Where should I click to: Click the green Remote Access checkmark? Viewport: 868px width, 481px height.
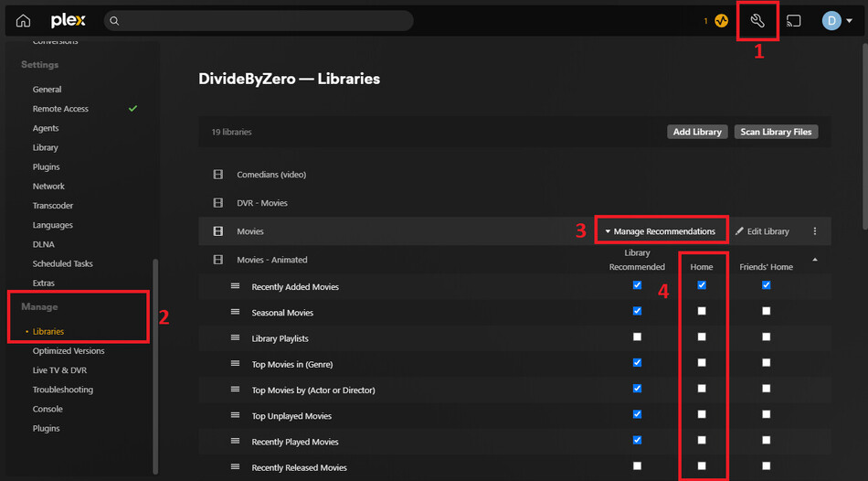pos(132,108)
